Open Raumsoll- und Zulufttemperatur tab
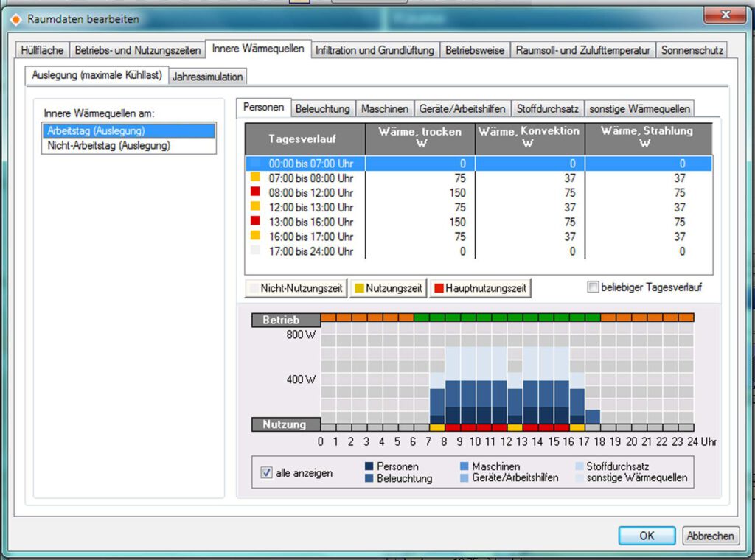The width and height of the screenshot is (755, 560). point(583,50)
